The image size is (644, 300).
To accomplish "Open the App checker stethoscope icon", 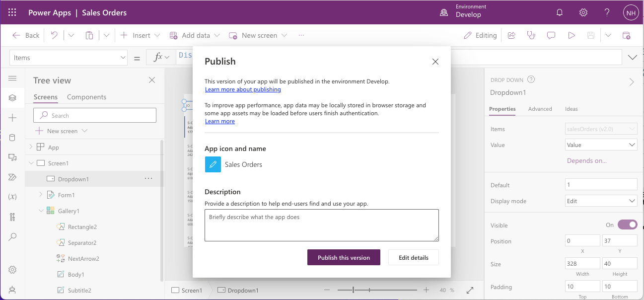I will [531, 35].
